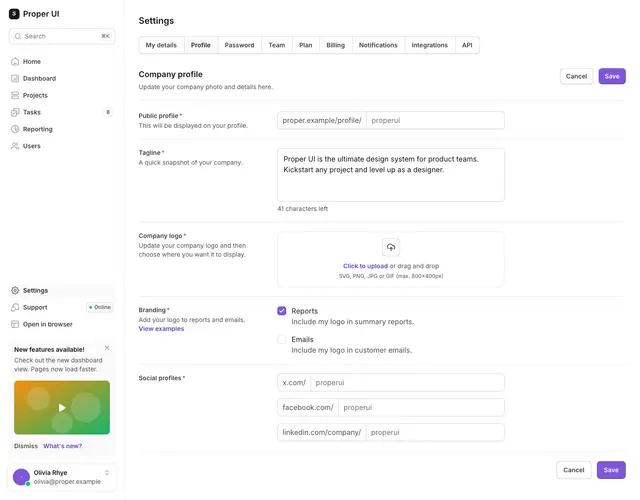Open Reporting with the pie icon
Image resolution: width=640 pixels, height=500 pixels.
point(15,129)
